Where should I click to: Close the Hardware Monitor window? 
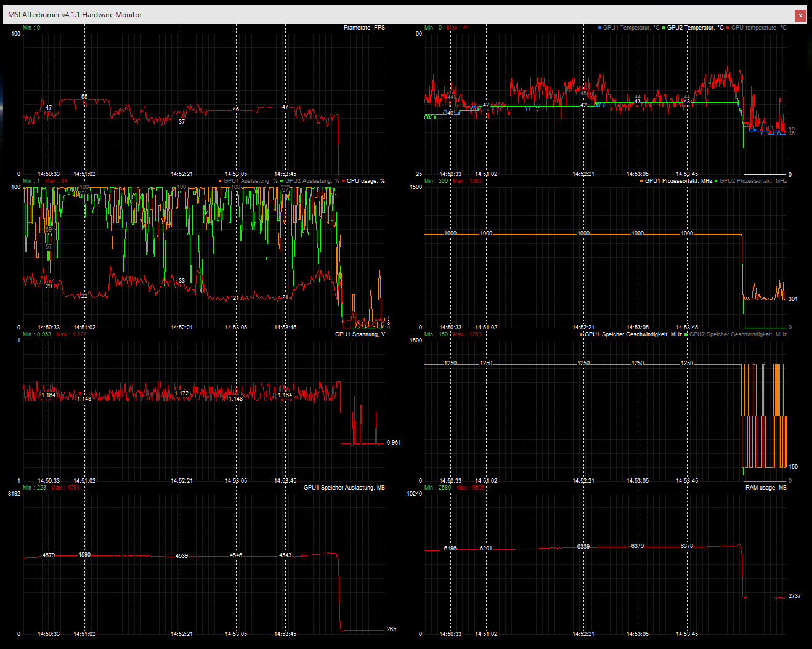[x=800, y=15]
